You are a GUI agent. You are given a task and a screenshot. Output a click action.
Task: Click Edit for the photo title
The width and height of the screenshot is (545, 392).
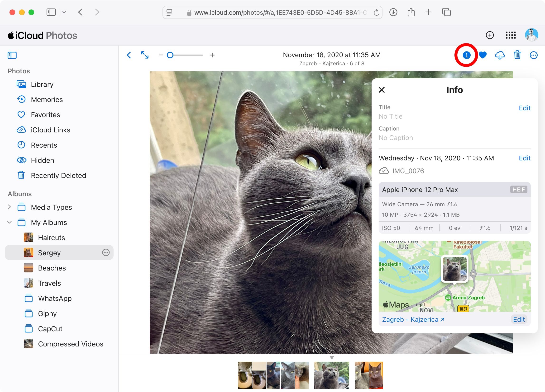pos(525,107)
